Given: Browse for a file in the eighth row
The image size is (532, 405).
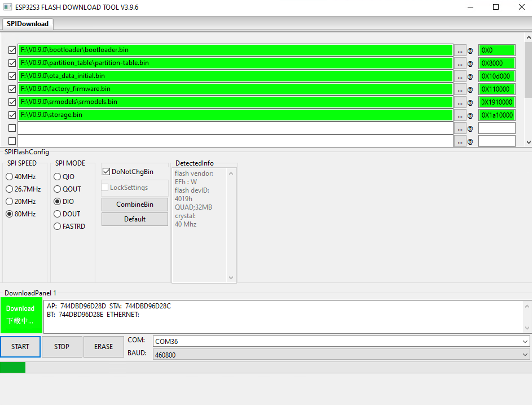Looking at the screenshot, I should point(460,141).
